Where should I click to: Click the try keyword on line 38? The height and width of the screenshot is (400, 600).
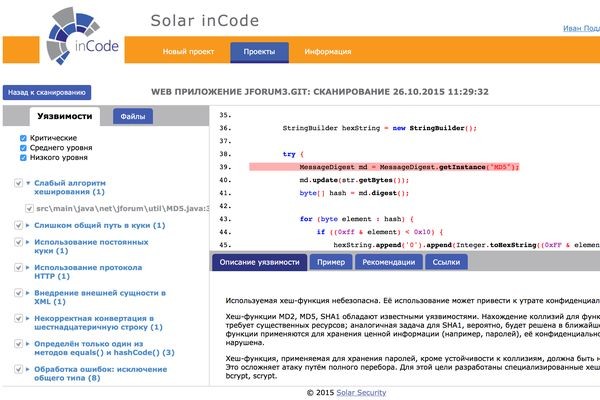(289, 154)
